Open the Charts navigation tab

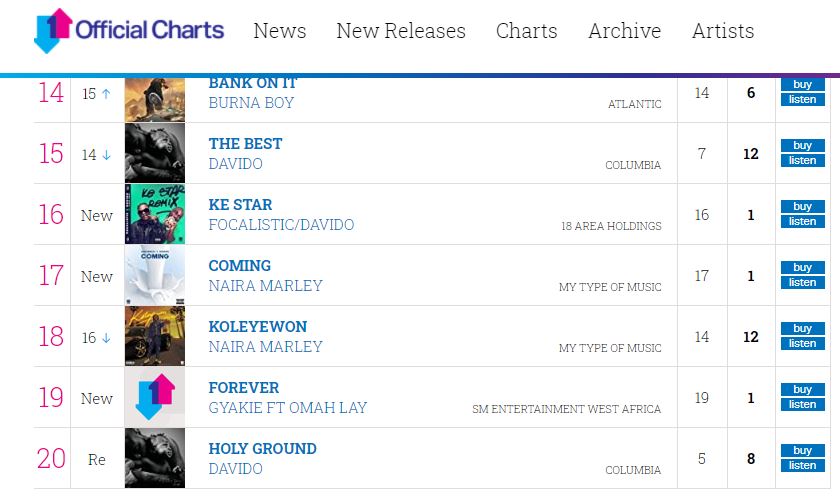527,31
